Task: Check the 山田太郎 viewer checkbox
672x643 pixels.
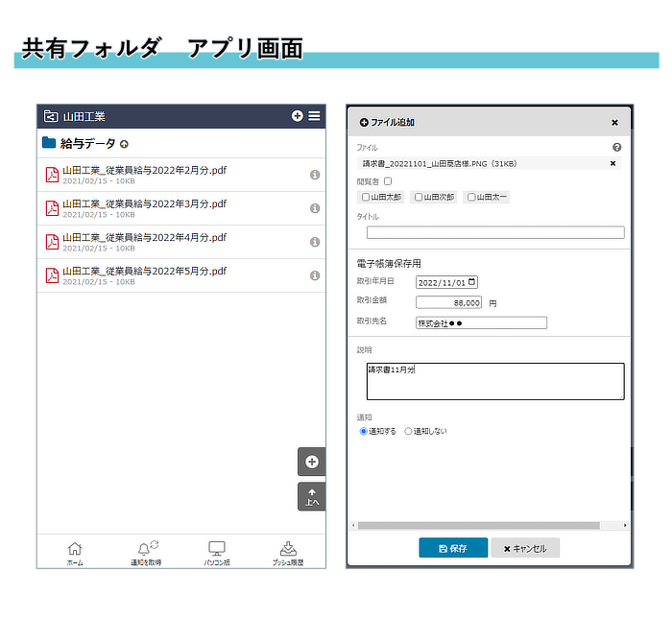Action: 366,197
